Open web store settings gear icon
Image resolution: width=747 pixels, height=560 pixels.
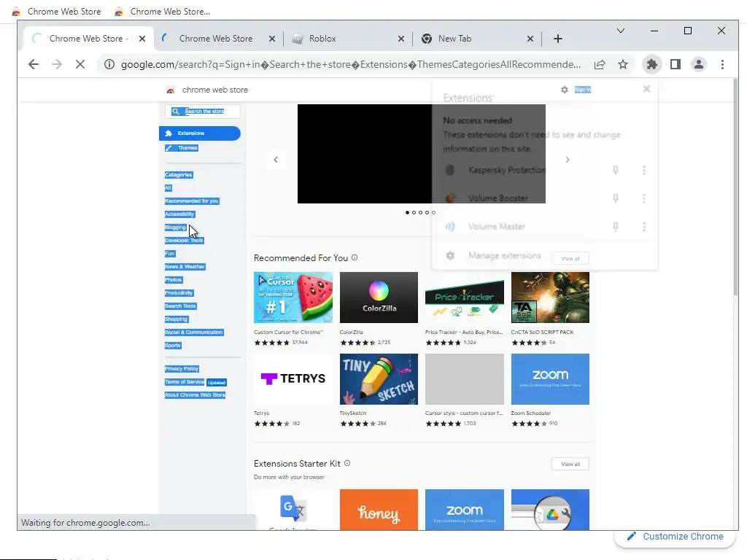[564, 90]
